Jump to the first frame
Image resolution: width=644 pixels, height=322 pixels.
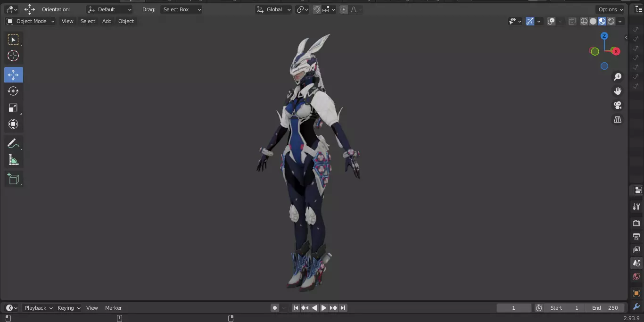296,308
